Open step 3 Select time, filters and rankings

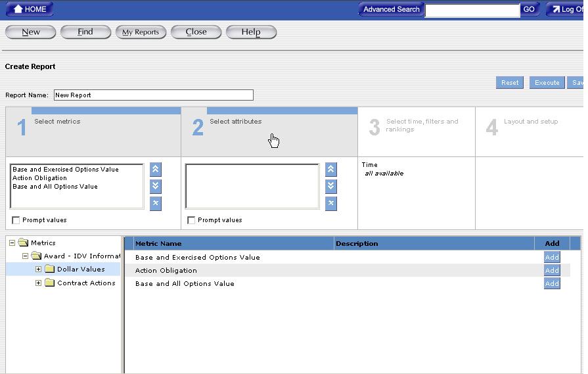[417, 131]
